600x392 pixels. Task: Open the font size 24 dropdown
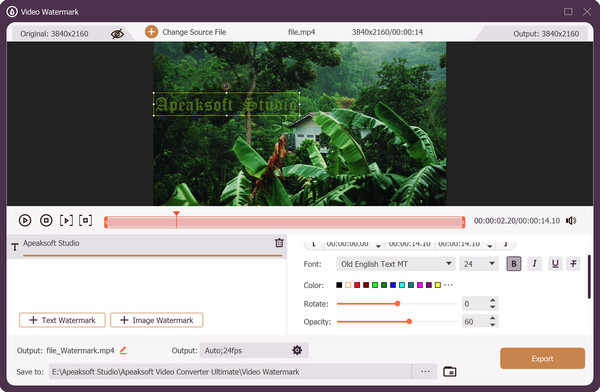479,264
